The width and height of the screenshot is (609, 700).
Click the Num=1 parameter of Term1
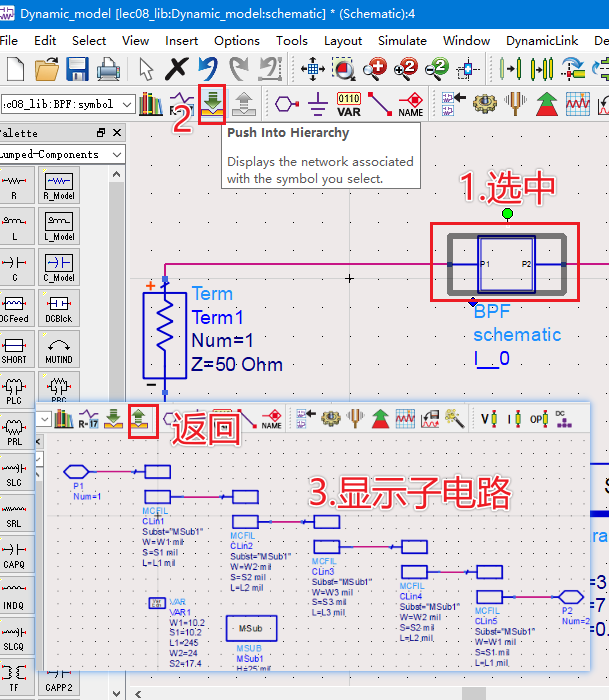tap(222, 341)
